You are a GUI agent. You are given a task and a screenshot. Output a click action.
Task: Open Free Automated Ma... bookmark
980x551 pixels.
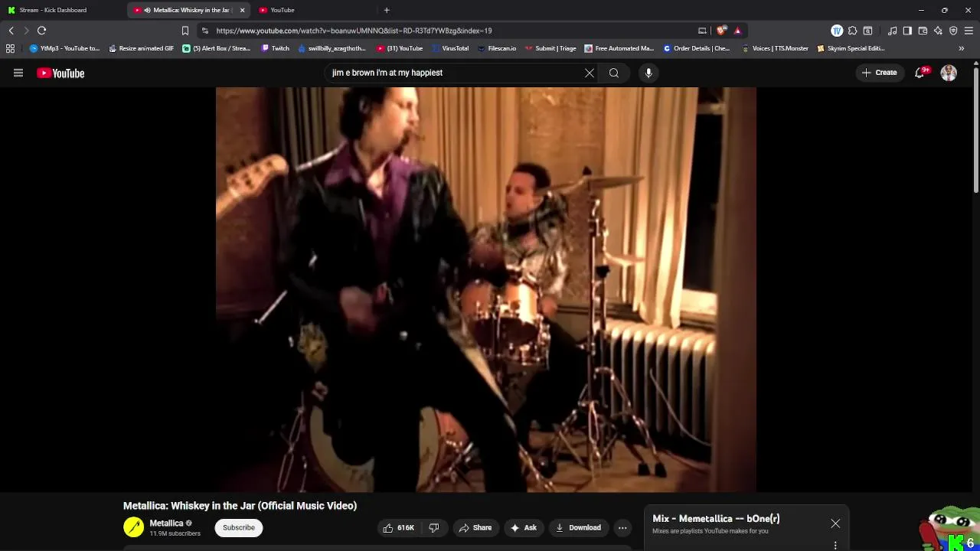pyautogui.click(x=619, y=48)
